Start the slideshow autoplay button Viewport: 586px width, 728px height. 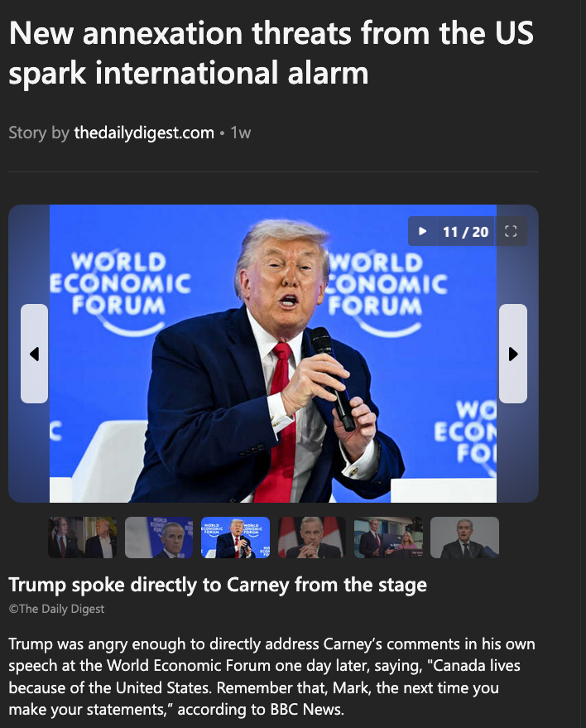pos(422,231)
